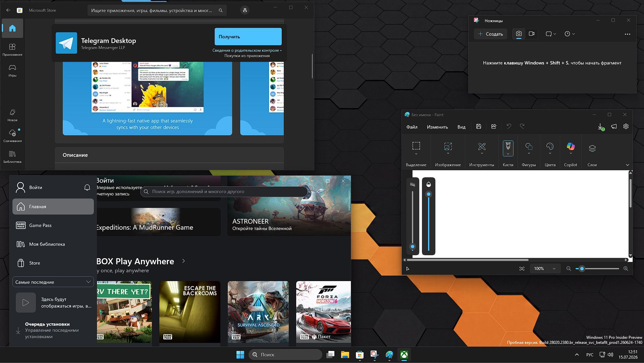Open snip shape mode dropdown in Snipping Tool
Image resolution: width=644 pixels, height=363 pixels.
551,34
